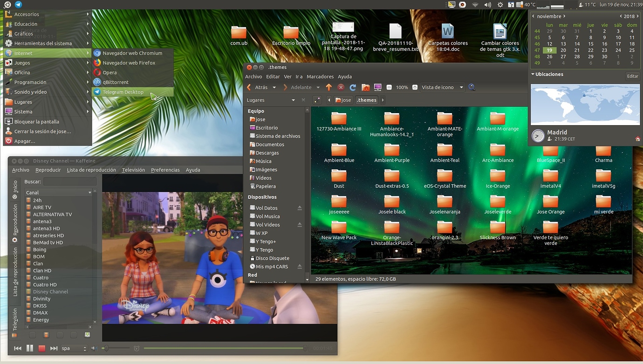The image size is (643, 364).
Task: Launch qBittorrent from Internet submenu
Action: click(x=133, y=82)
